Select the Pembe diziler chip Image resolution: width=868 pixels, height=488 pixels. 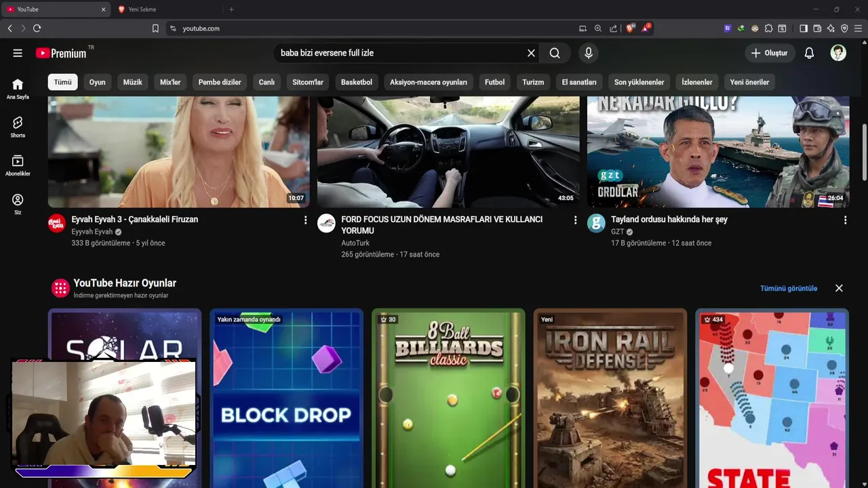coord(220,82)
